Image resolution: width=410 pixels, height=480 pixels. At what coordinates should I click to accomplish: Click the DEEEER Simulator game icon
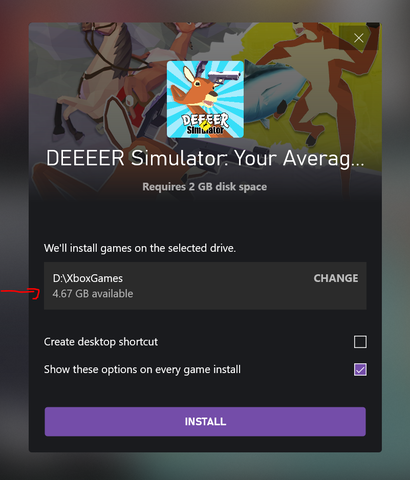point(205,99)
